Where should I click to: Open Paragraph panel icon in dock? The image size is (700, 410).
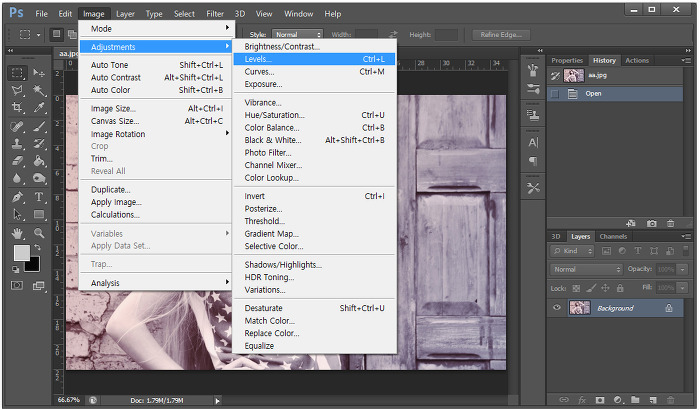[x=533, y=161]
